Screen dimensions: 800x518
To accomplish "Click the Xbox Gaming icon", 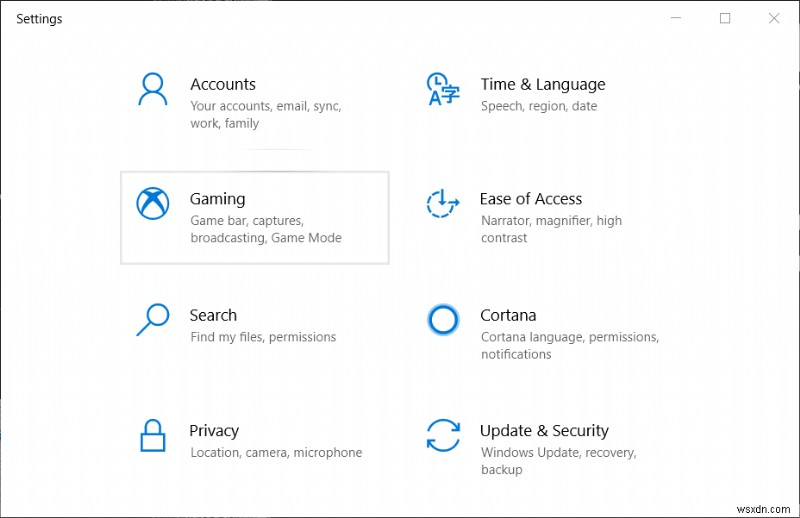I will tap(152, 204).
